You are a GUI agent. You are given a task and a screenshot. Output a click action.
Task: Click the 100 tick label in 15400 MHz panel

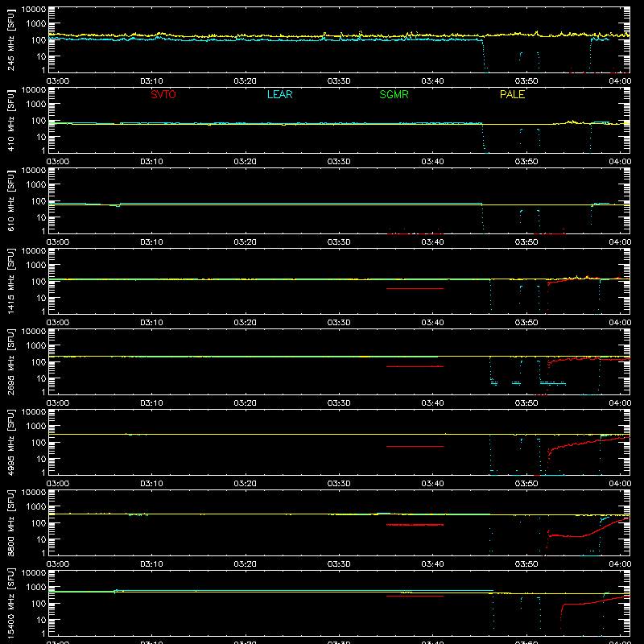(x=39, y=604)
